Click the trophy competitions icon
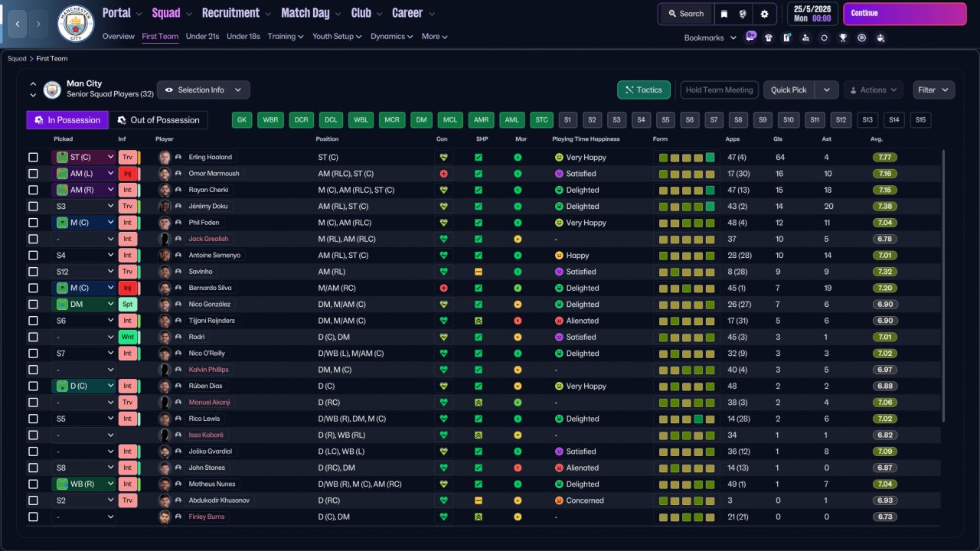980x551 pixels. point(843,37)
